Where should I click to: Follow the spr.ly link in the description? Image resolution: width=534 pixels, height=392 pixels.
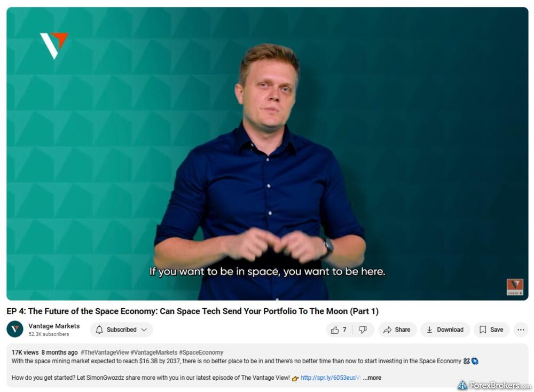pos(331,378)
